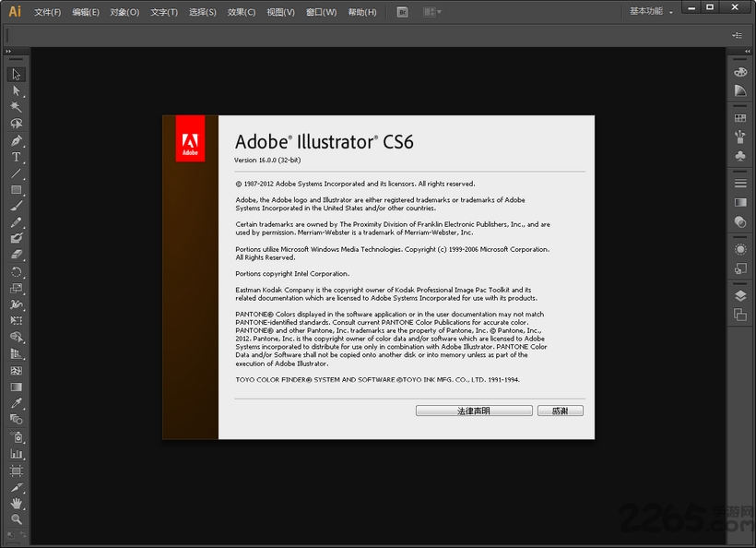
Task: Click the 法律声明 button
Action: click(474, 411)
